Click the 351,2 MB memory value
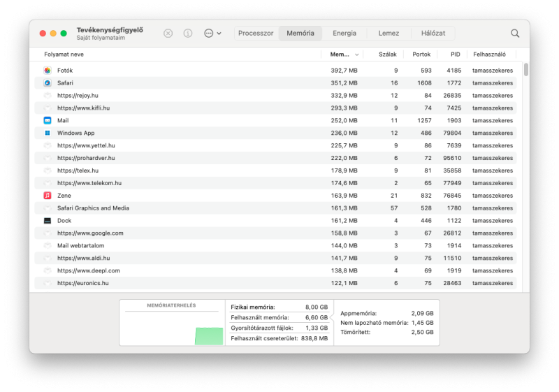 pyautogui.click(x=344, y=83)
